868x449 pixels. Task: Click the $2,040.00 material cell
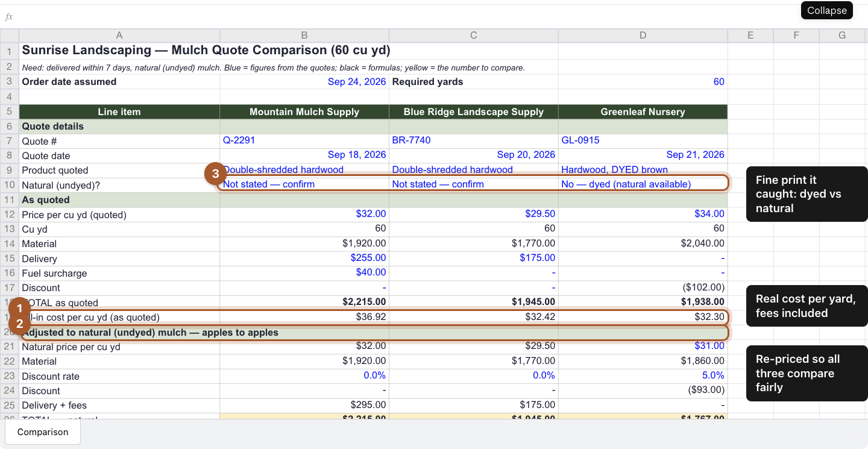[x=643, y=243]
